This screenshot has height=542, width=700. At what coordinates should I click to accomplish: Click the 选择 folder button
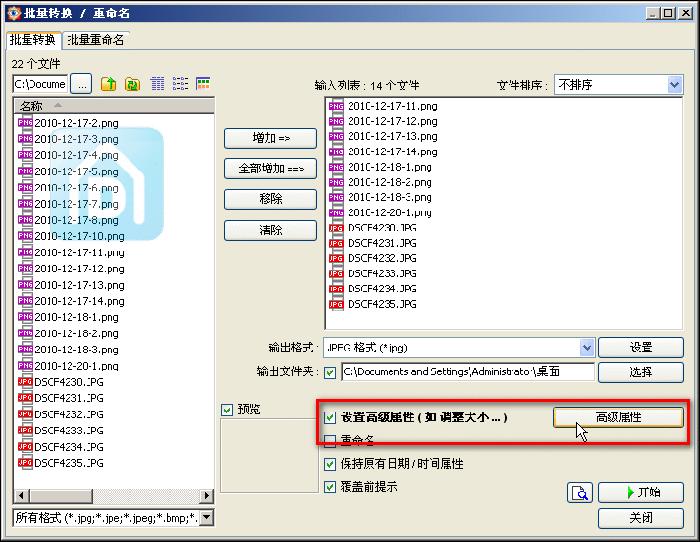[641, 372]
